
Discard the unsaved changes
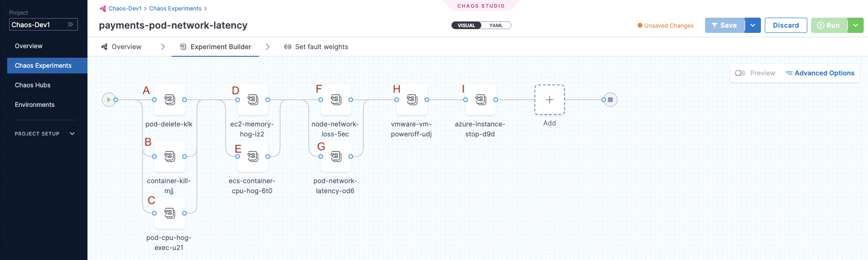click(786, 25)
